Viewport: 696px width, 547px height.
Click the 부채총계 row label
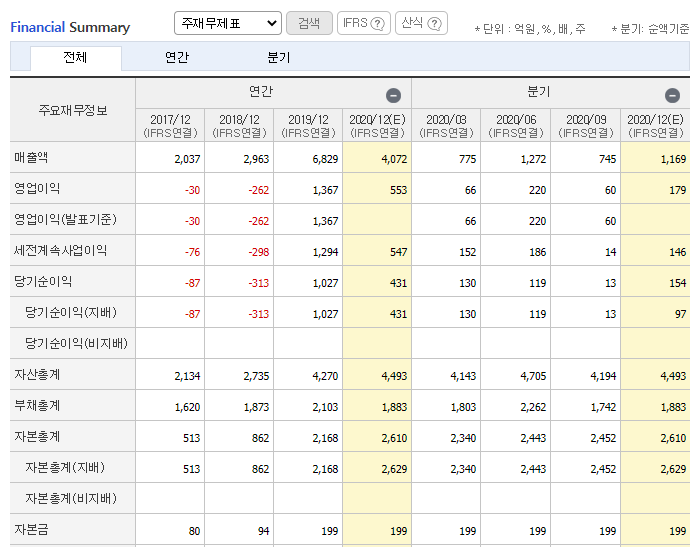37,405
